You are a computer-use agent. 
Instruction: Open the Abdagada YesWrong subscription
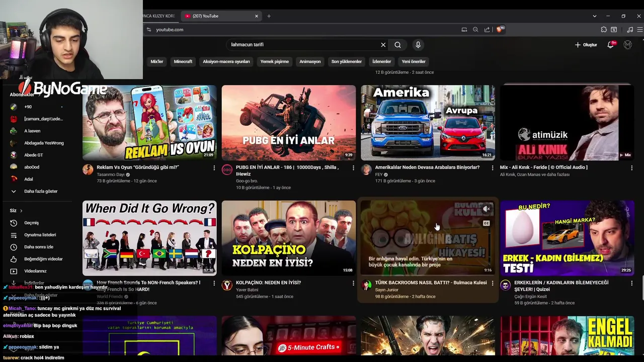point(44,143)
